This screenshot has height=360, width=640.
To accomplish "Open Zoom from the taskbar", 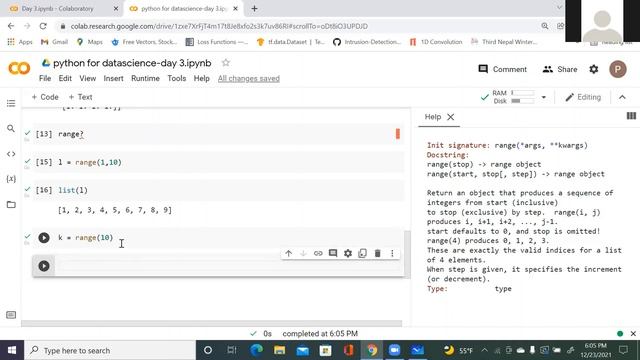I will coord(395,350).
